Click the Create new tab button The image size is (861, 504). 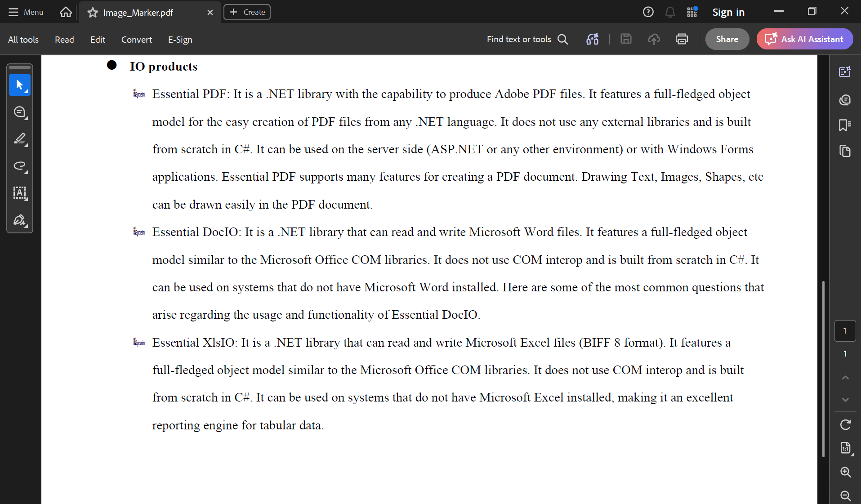pos(247,12)
